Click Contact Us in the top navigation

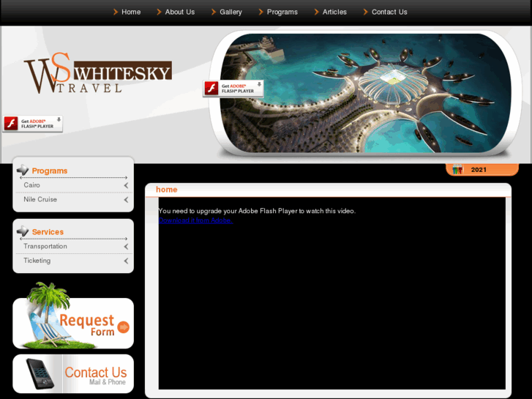(389, 12)
